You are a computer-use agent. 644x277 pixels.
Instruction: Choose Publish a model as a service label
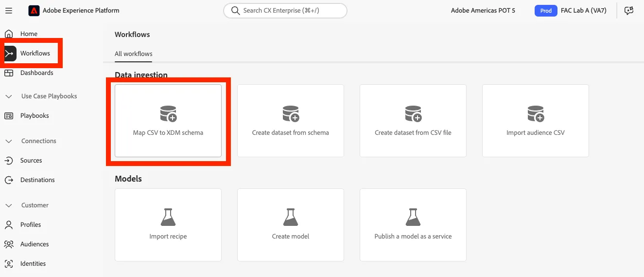413,237
